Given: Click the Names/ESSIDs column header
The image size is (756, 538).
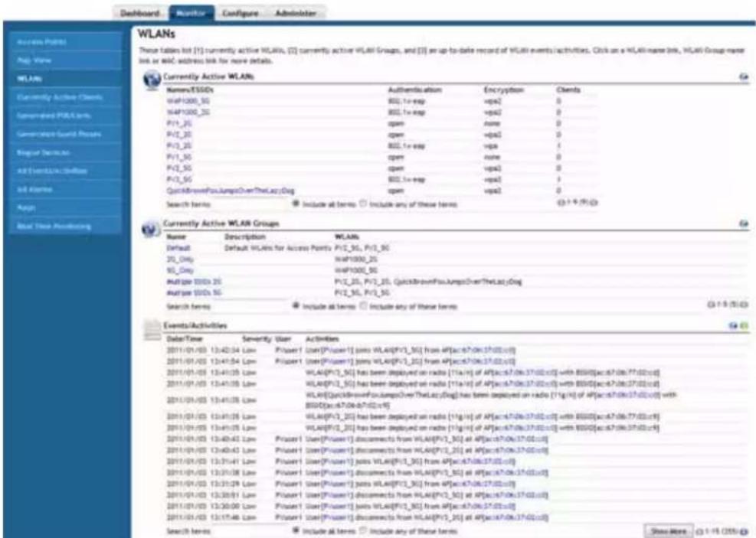Looking at the screenshot, I should coord(190,90).
